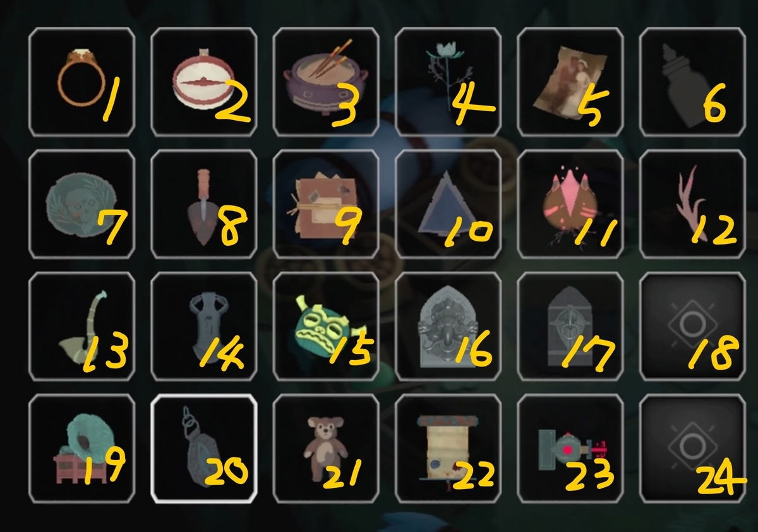758x532 pixels.
Task: Select the pink antler branch in slot 12
Action: (692, 204)
